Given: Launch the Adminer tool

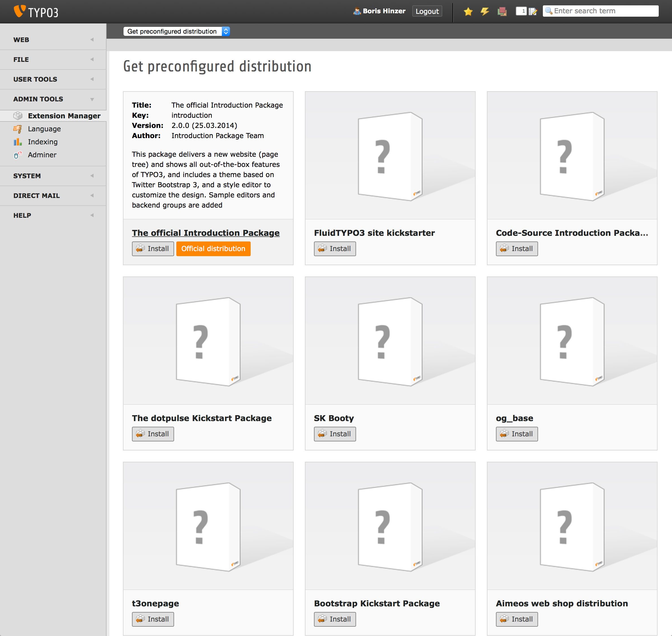Looking at the screenshot, I should (x=42, y=154).
